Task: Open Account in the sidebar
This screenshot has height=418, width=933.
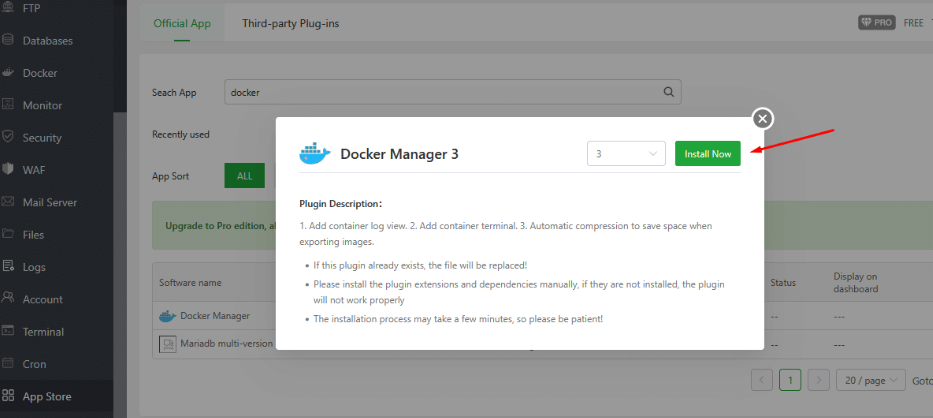Action: coord(42,299)
